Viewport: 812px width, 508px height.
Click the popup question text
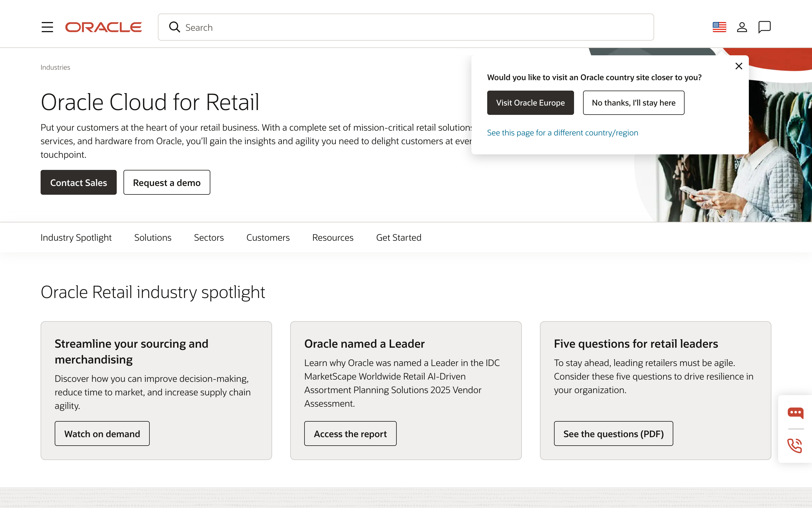(x=594, y=77)
